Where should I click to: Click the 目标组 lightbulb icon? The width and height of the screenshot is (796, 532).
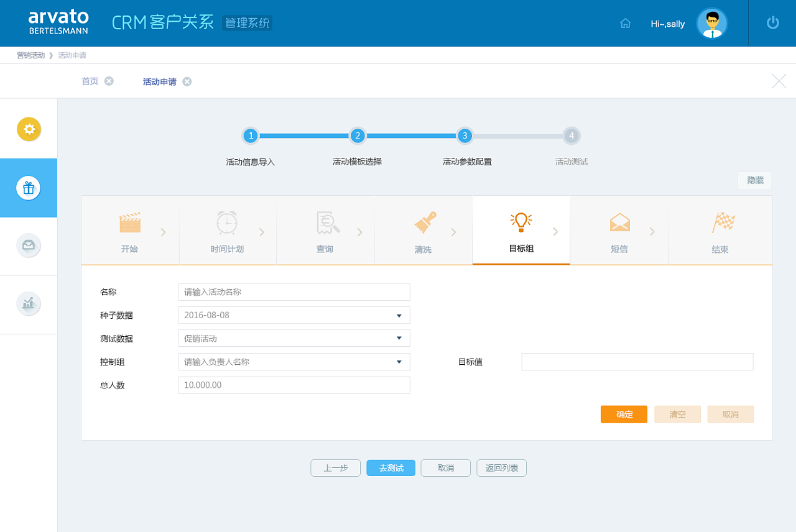click(x=521, y=222)
